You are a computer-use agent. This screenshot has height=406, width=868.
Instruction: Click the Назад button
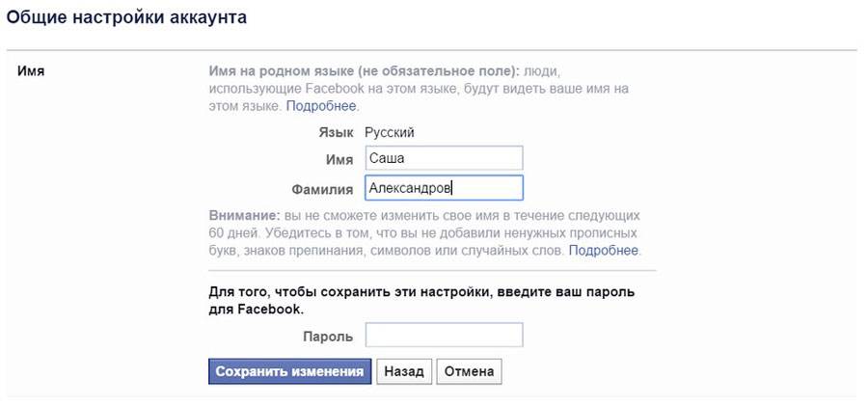pos(403,371)
